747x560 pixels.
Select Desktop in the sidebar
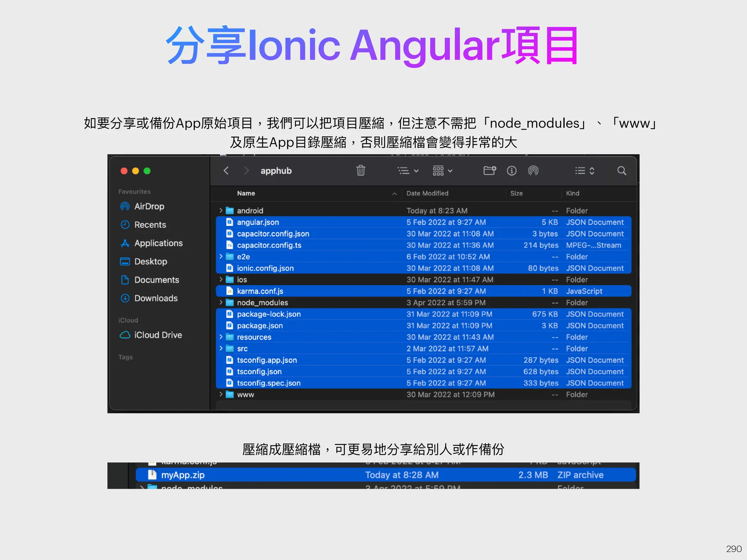144,261
